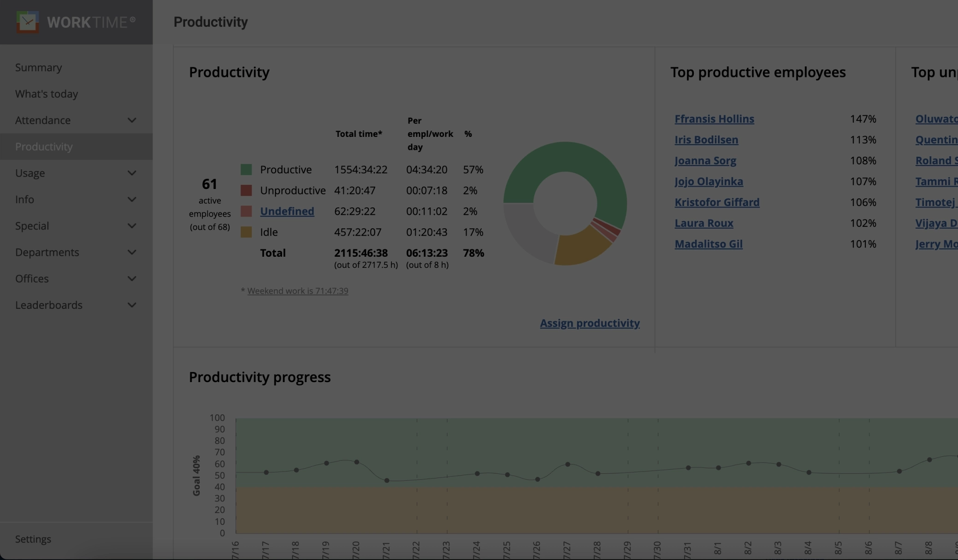
Task: Click the WorkTime logo icon
Action: point(28,22)
